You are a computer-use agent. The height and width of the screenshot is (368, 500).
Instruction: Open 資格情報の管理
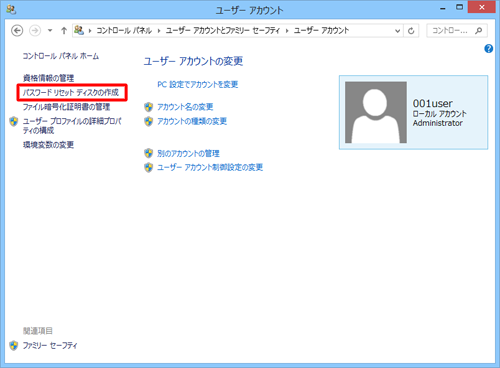click(48, 78)
